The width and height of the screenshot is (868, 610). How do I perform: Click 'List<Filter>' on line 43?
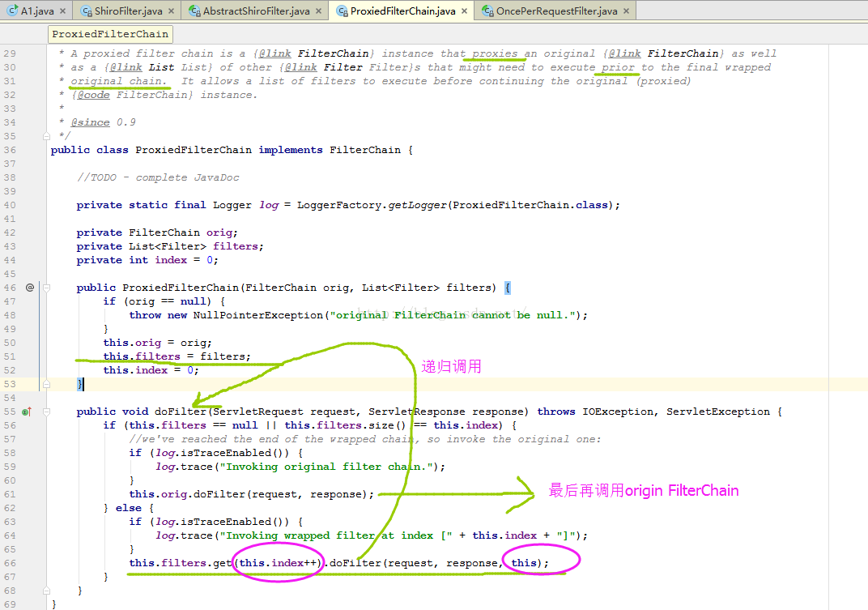168,246
